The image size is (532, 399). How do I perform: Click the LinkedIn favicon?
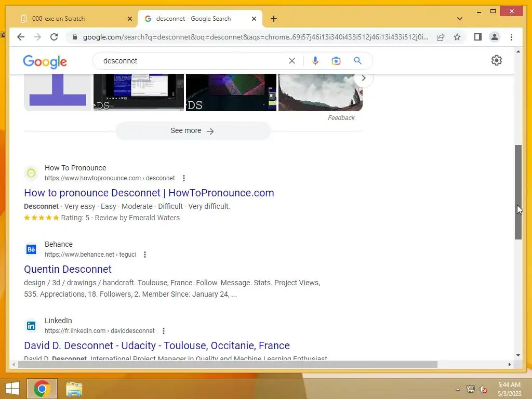[x=31, y=326]
